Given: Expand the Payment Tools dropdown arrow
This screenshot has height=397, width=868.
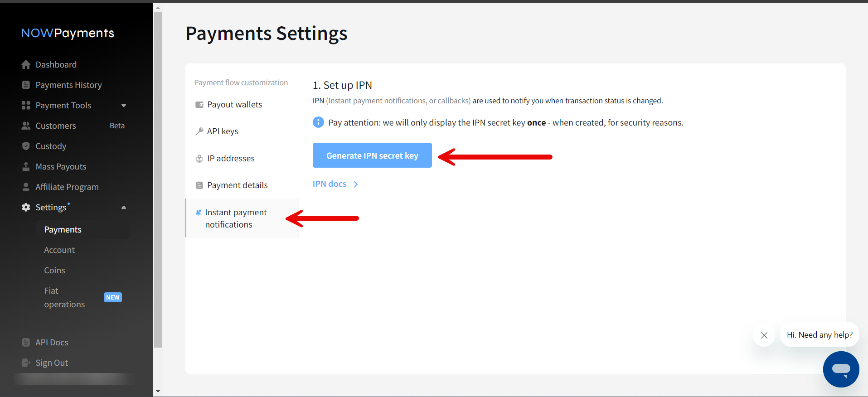Looking at the screenshot, I should click(124, 106).
